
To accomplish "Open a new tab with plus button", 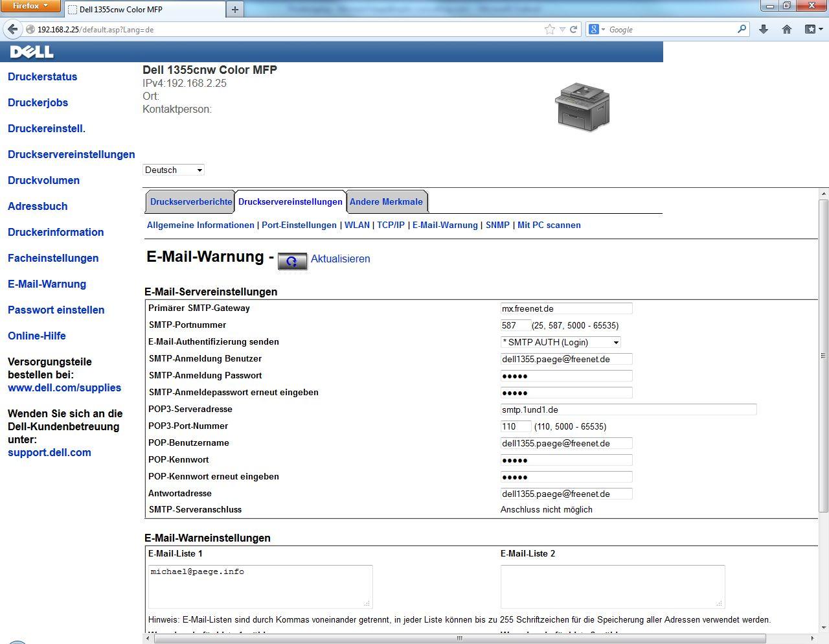I will pos(235,9).
